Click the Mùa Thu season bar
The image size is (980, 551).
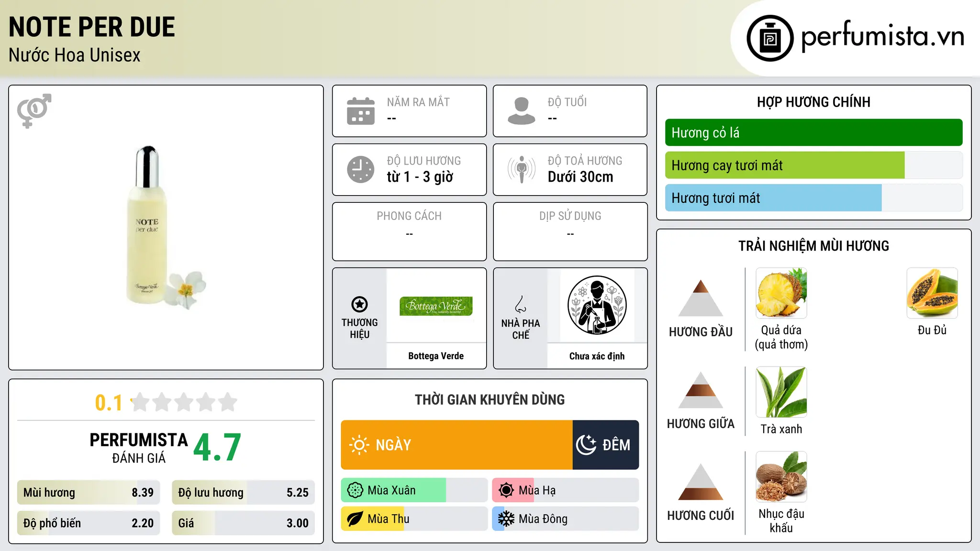tap(414, 519)
